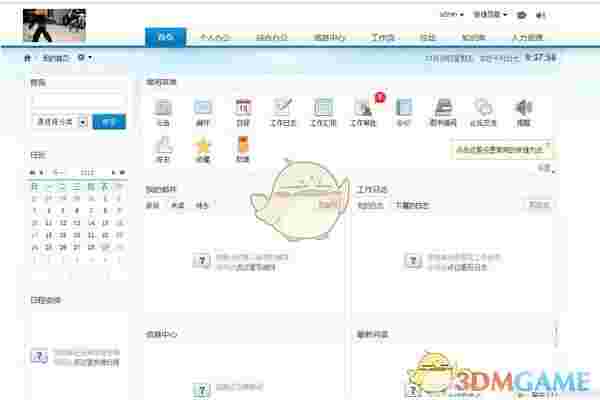Click the blue search button

click(109, 122)
